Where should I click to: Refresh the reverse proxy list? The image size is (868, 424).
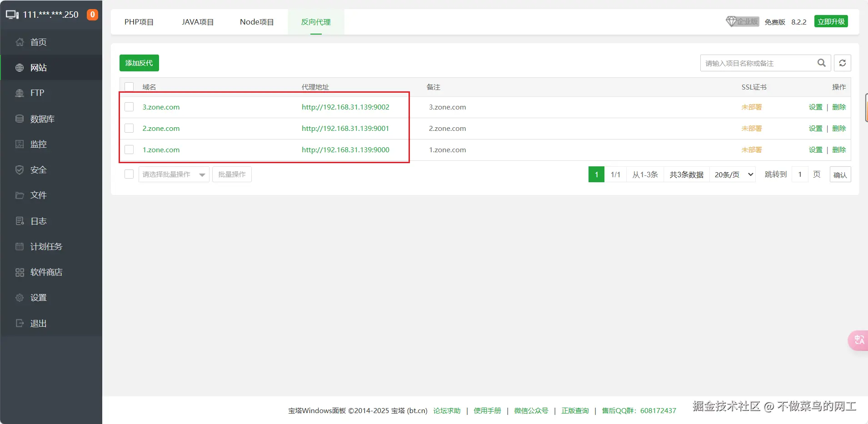tap(843, 63)
